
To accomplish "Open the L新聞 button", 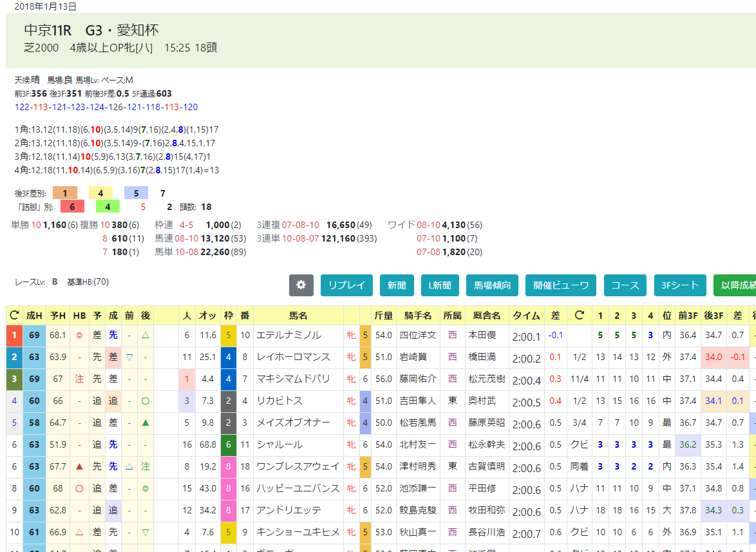I will click(x=440, y=285).
